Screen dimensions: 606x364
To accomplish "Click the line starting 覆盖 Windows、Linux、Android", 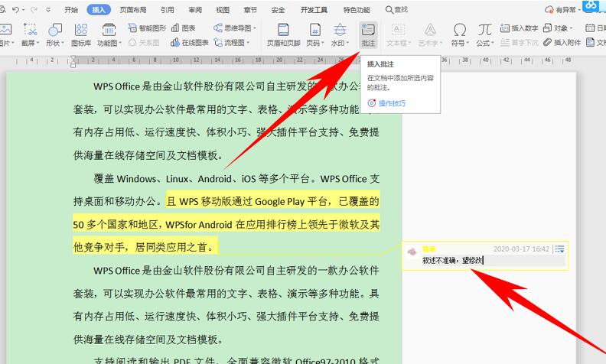I will (x=236, y=179).
